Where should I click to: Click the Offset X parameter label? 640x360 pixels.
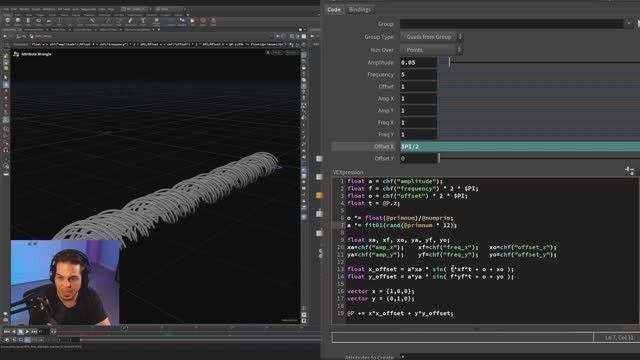(384, 147)
